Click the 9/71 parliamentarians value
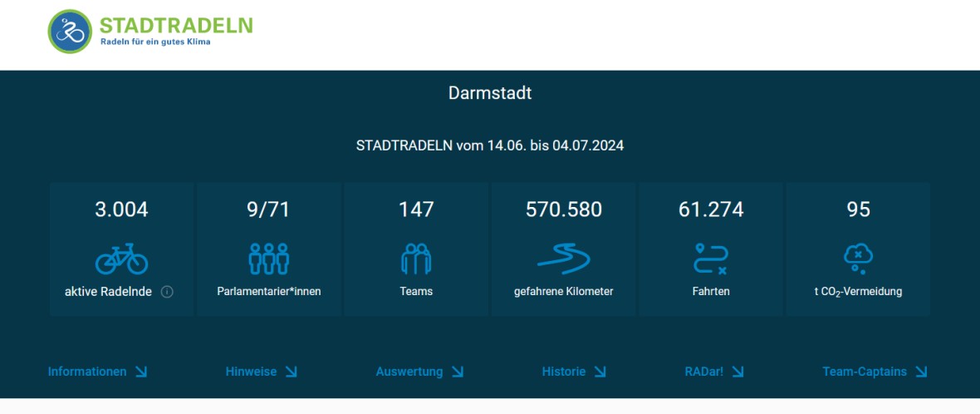Image resolution: width=980 pixels, height=414 pixels. point(269,209)
